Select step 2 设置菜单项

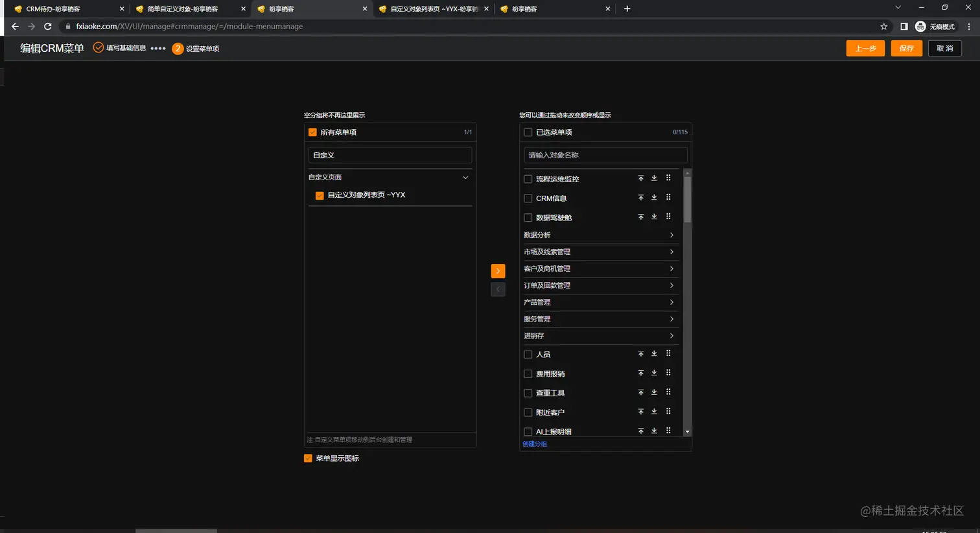click(x=196, y=49)
